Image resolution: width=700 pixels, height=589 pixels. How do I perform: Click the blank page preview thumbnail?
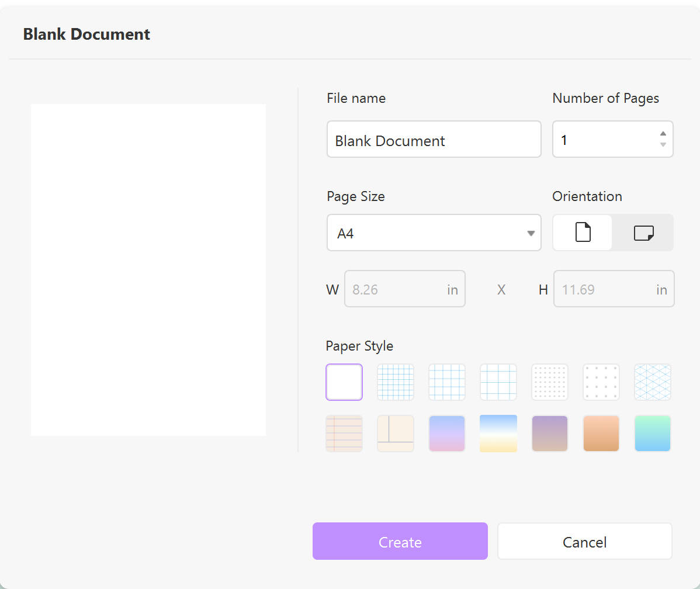(x=148, y=269)
